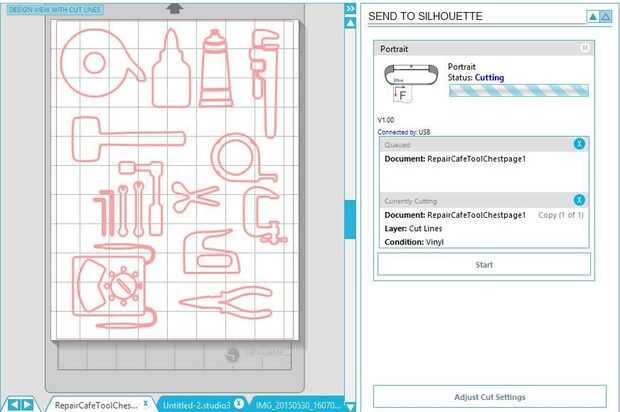Click scroll down arrow on canvas scrollbar
Image resolution: width=620 pixels, height=412 pixels.
(x=350, y=406)
